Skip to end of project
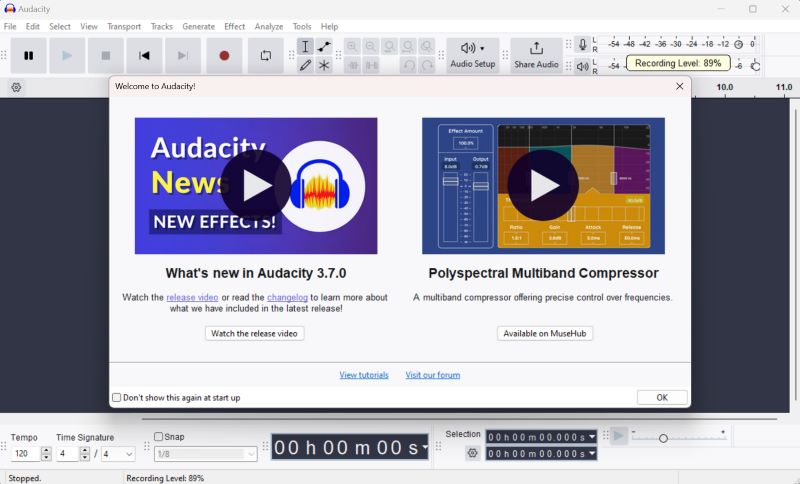 pos(183,56)
